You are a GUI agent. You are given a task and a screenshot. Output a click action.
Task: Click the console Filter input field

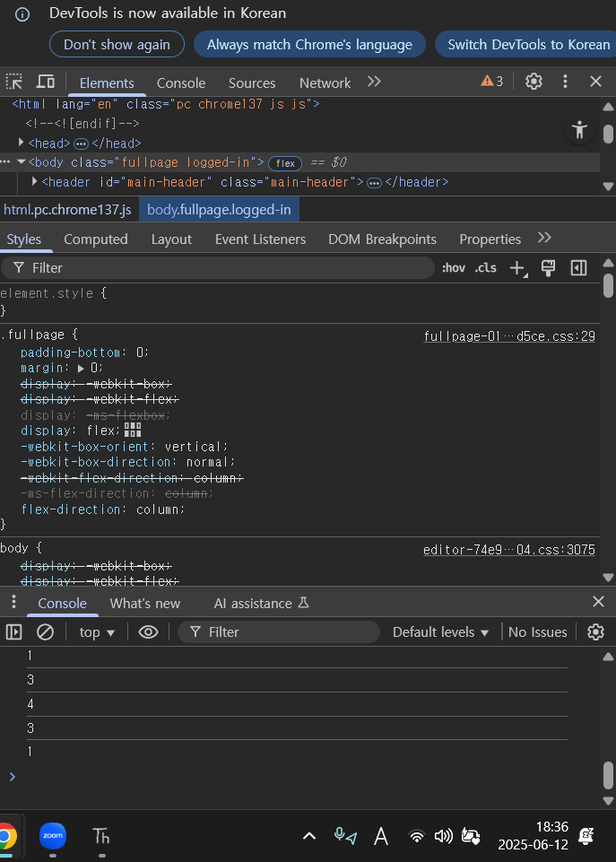click(x=279, y=632)
